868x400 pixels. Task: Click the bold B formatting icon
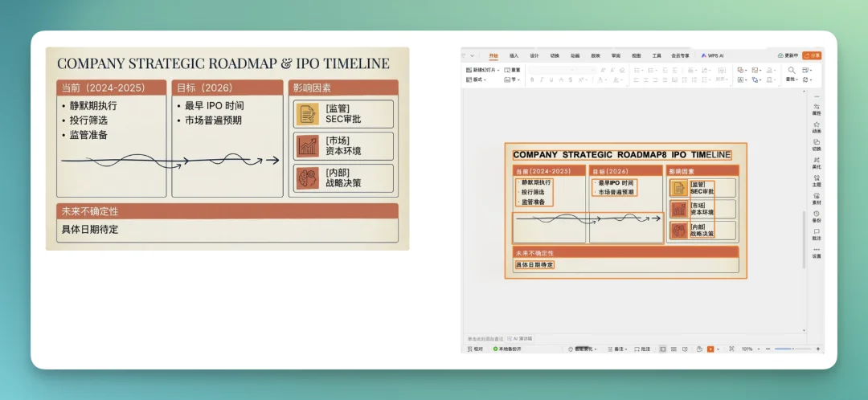click(532, 80)
